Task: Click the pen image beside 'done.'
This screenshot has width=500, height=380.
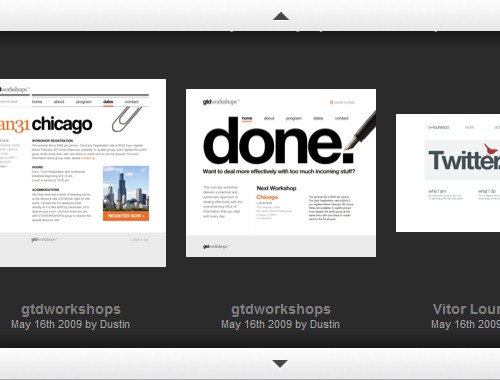Action: [x=360, y=131]
